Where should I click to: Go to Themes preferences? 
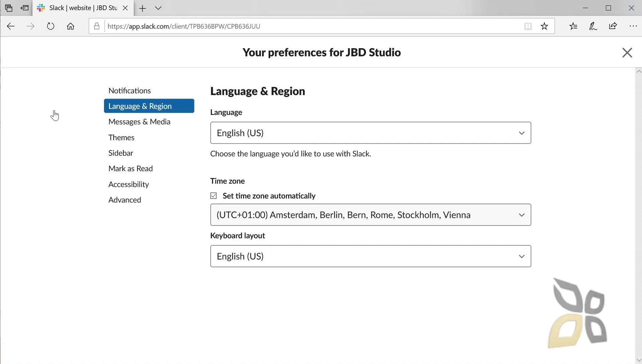(x=121, y=137)
